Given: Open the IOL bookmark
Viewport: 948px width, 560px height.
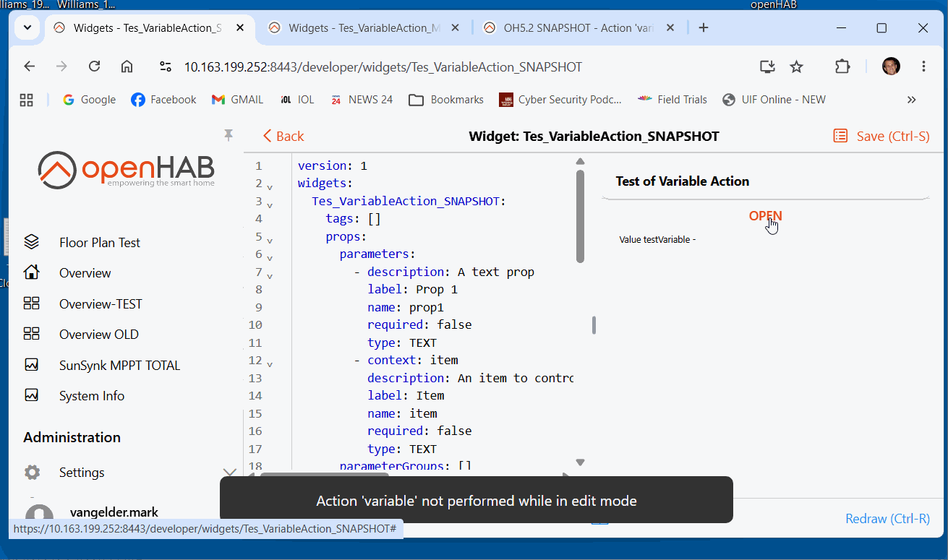Looking at the screenshot, I should (x=296, y=100).
